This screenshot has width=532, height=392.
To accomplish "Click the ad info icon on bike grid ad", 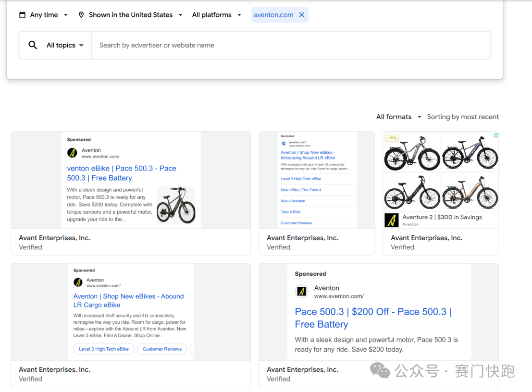I will (x=495, y=135).
